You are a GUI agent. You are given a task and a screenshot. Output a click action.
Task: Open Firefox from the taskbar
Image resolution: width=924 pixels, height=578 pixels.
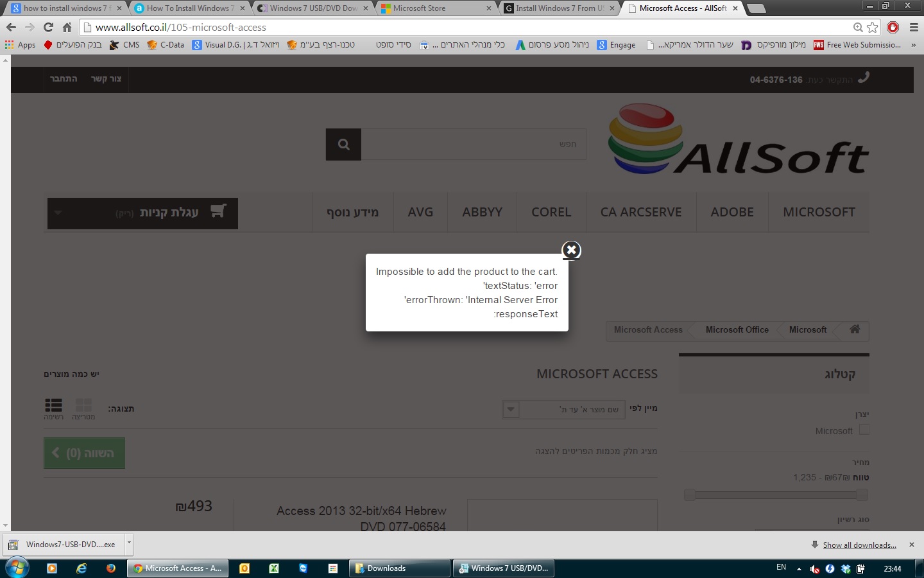pos(111,568)
